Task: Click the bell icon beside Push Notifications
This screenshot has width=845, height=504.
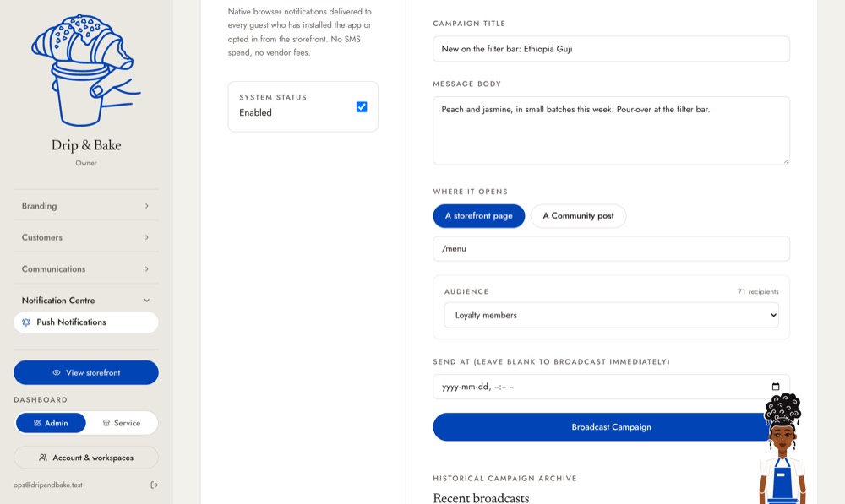Action: point(26,322)
